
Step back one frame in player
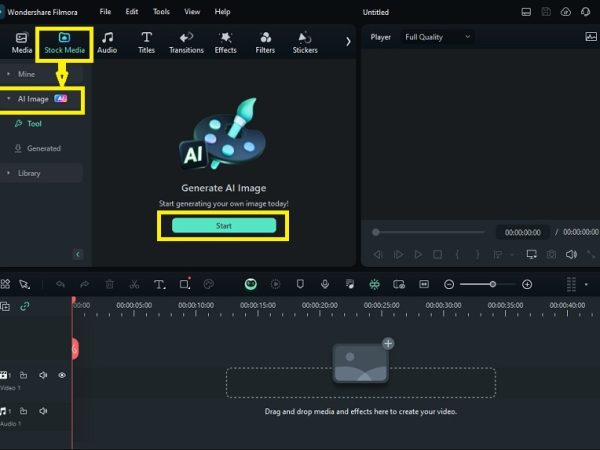tap(378, 254)
